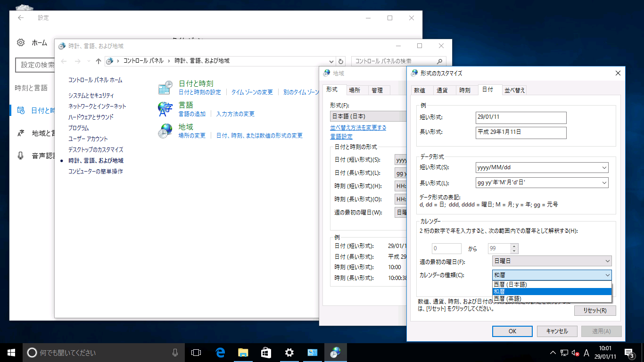Click the Cortana microphone icon
The image size is (644, 362).
(x=175, y=353)
